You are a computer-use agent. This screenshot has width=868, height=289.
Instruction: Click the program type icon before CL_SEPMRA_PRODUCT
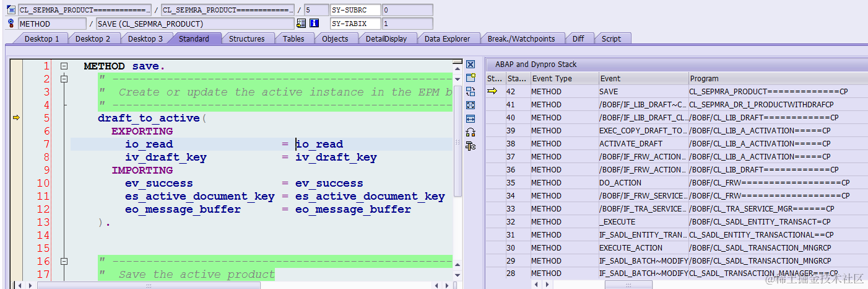[11, 10]
